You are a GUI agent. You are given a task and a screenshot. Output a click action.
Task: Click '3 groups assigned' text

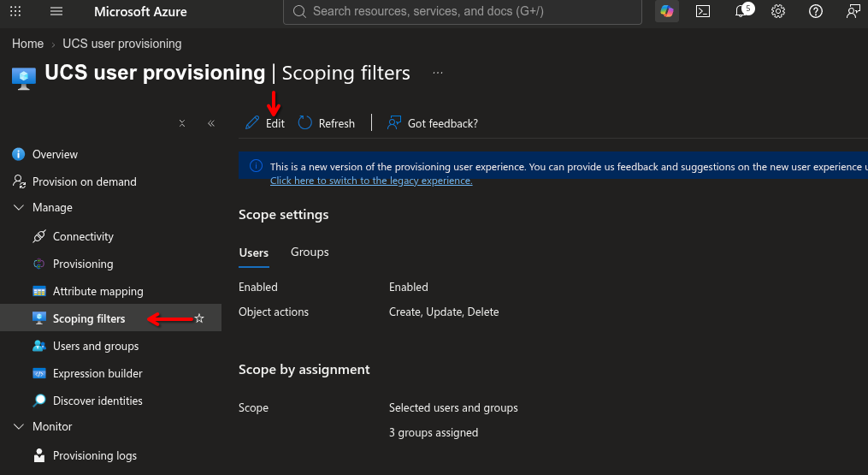(434, 432)
